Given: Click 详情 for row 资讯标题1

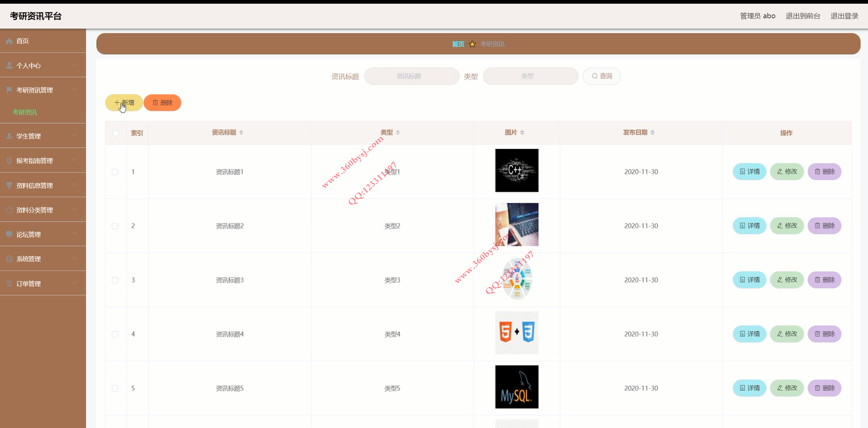Looking at the screenshot, I should [750, 172].
